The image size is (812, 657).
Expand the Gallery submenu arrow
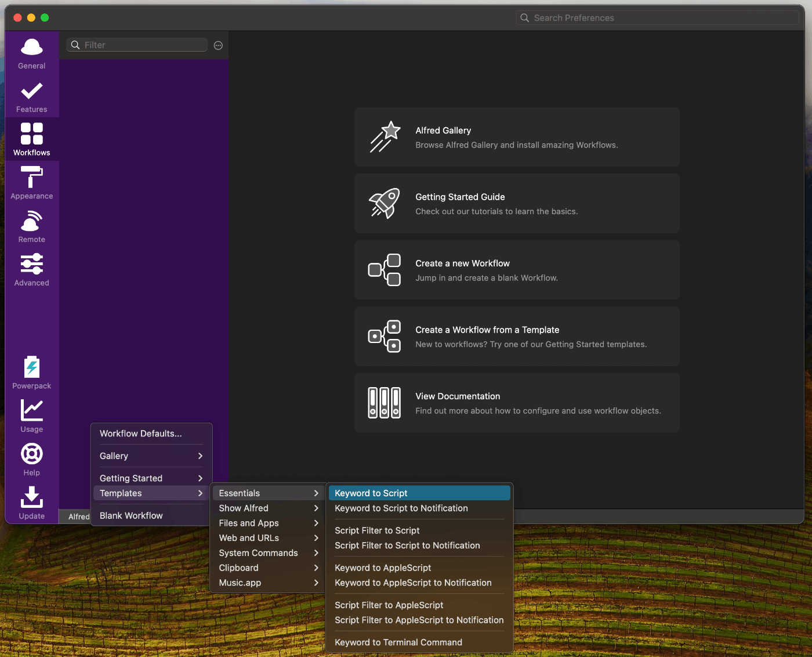click(x=201, y=456)
